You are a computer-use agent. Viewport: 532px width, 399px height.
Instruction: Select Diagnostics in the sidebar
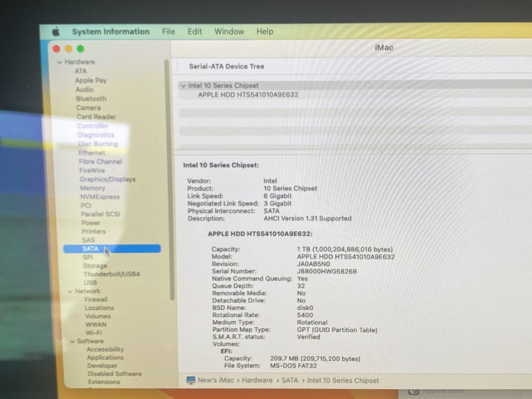[96, 135]
